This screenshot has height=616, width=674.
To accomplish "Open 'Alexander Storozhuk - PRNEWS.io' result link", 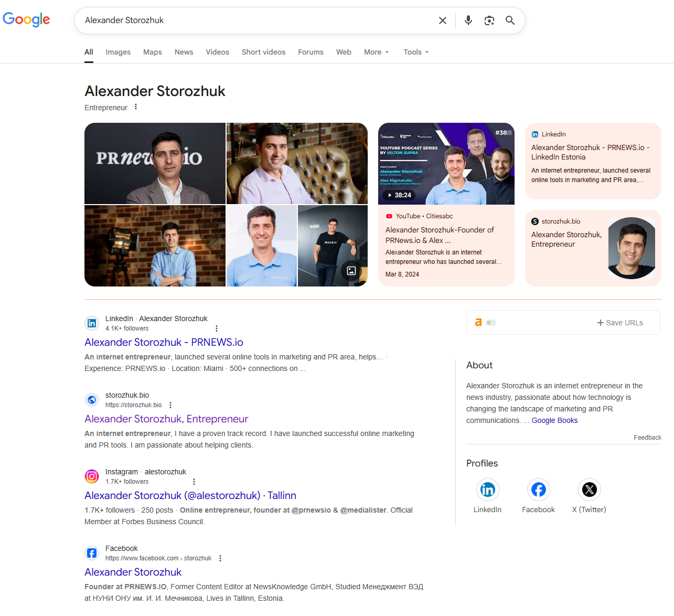I will pyautogui.click(x=164, y=342).
